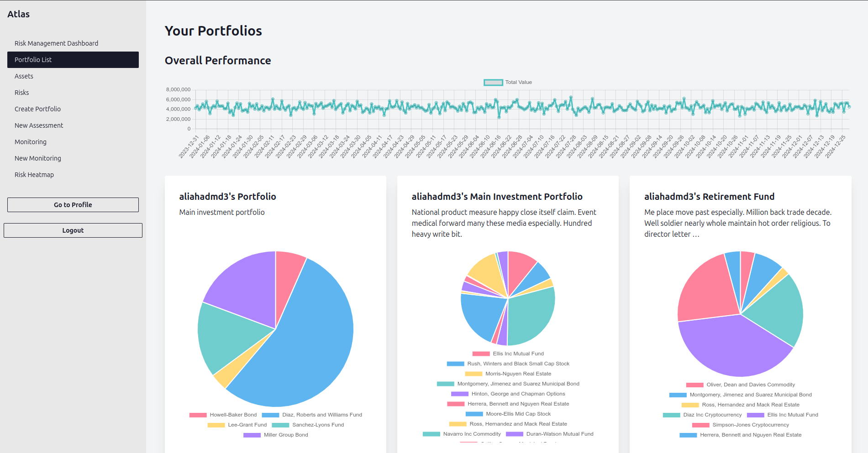Click the Go to Profile button
The width and height of the screenshot is (868, 453).
tap(73, 205)
